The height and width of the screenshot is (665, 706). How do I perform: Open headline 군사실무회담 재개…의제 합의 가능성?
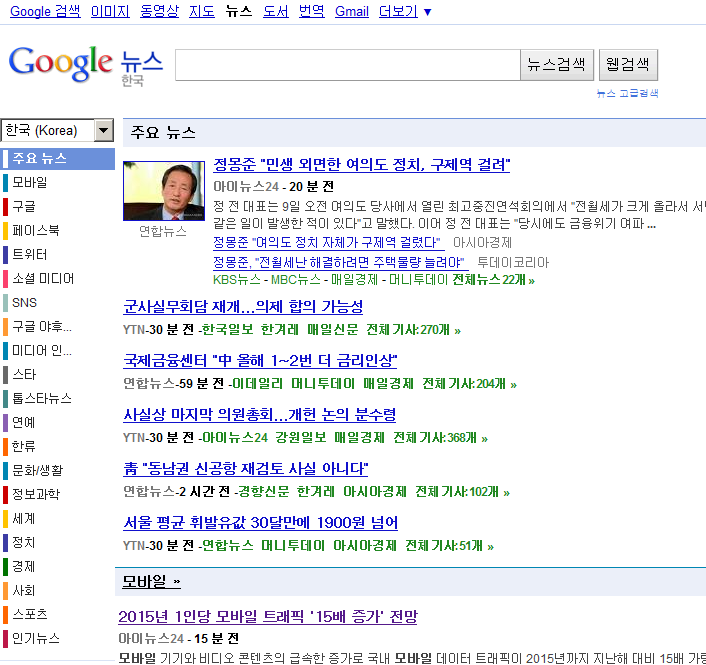(243, 307)
